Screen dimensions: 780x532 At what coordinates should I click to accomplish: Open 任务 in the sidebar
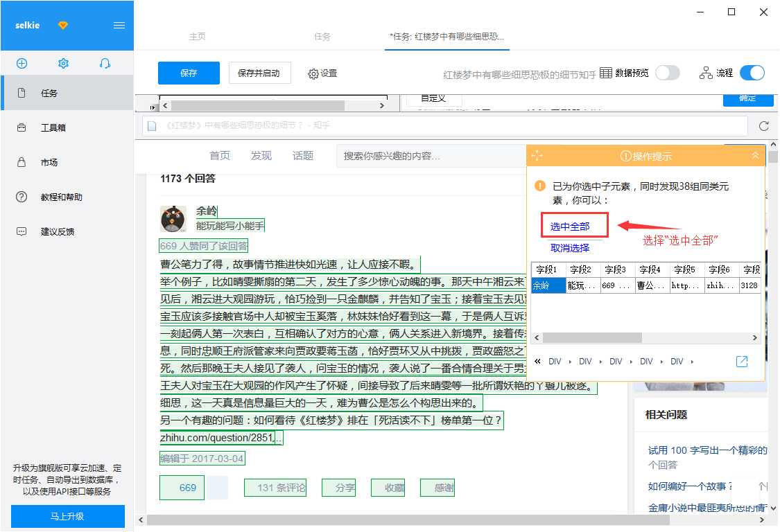[67, 93]
